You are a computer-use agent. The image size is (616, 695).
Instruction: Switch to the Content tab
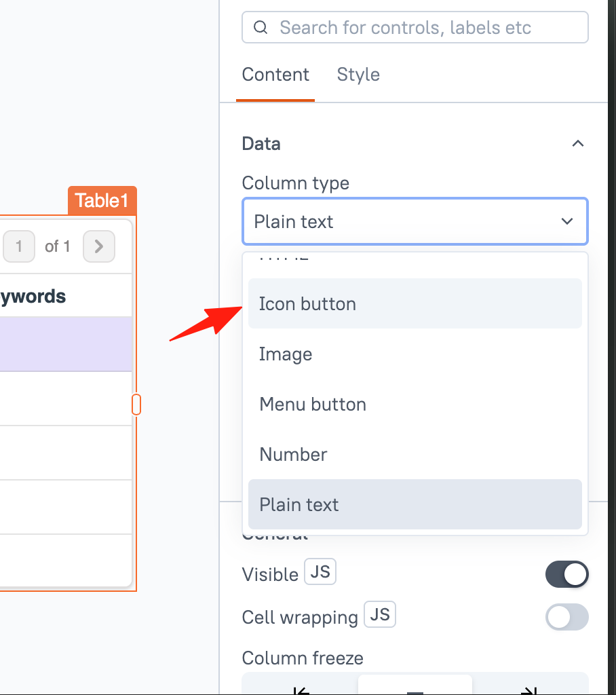coord(275,75)
